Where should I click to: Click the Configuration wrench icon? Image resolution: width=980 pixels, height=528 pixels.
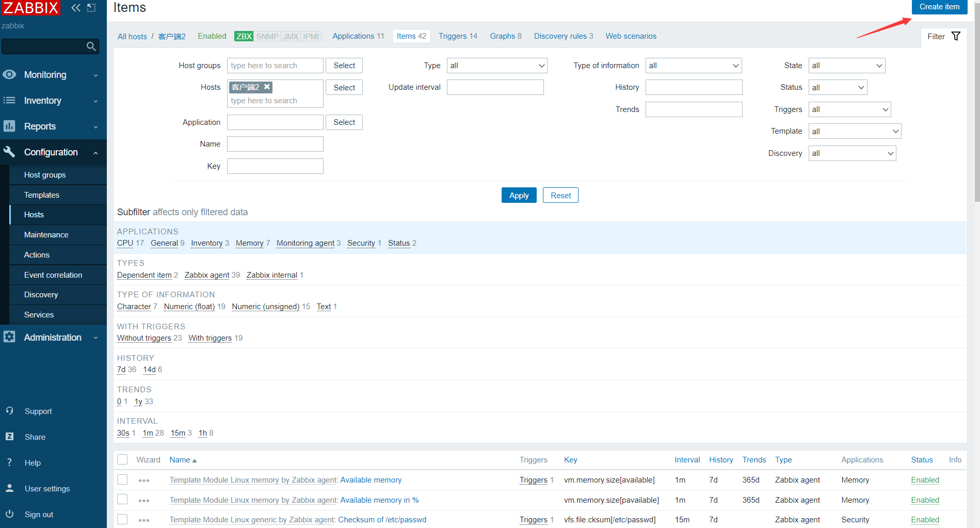tap(9, 151)
